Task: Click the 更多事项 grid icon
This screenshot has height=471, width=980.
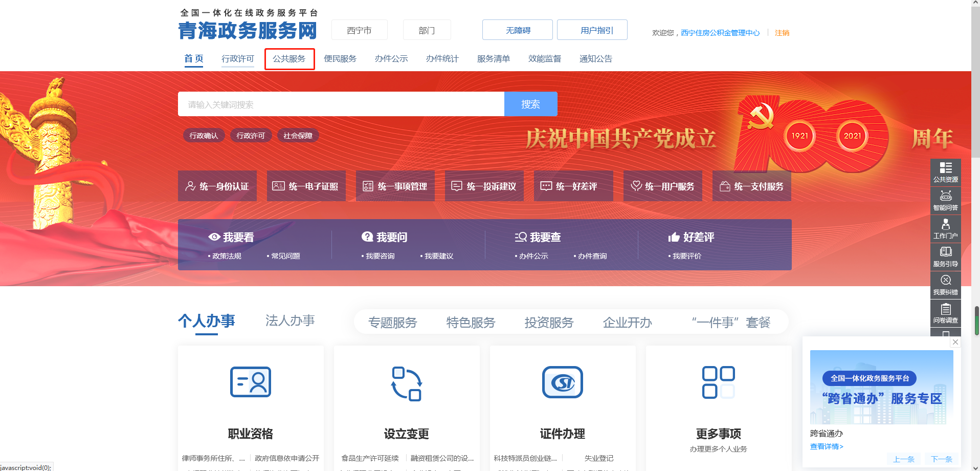Action: [719, 382]
